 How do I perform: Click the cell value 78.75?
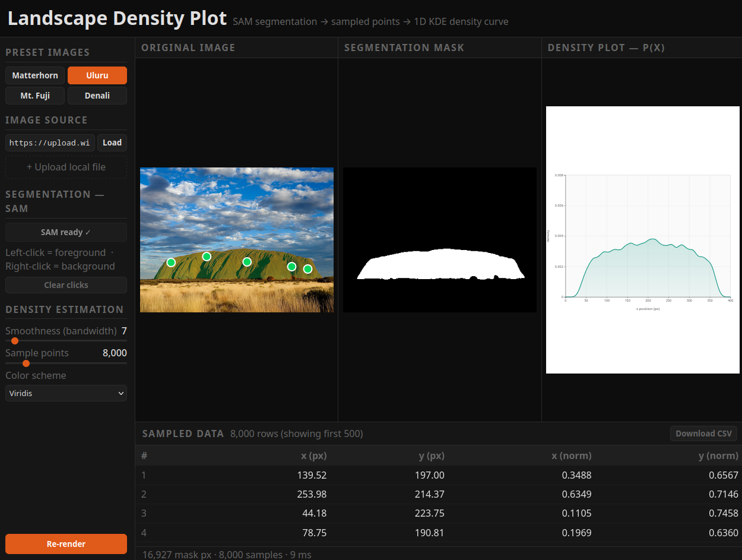coord(314,533)
